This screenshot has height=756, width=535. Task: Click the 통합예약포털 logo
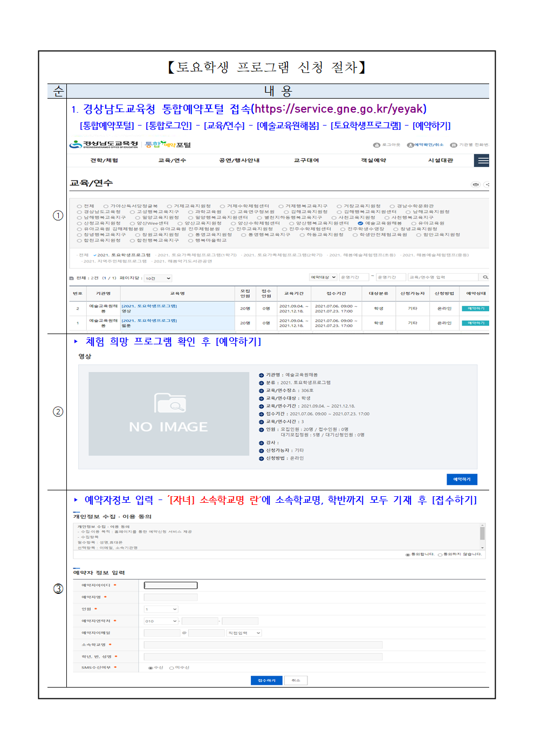pyautogui.click(x=168, y=144)
